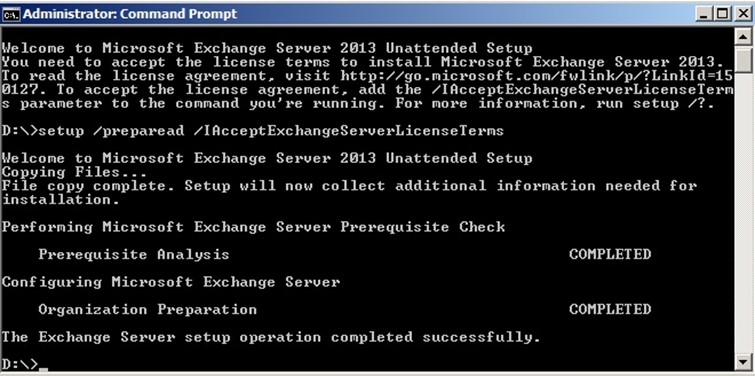The image size is (755, 376).
Task: Click the empty scrollbar track below the thumb
Action: pyautogui.click(x=743, y=213)
